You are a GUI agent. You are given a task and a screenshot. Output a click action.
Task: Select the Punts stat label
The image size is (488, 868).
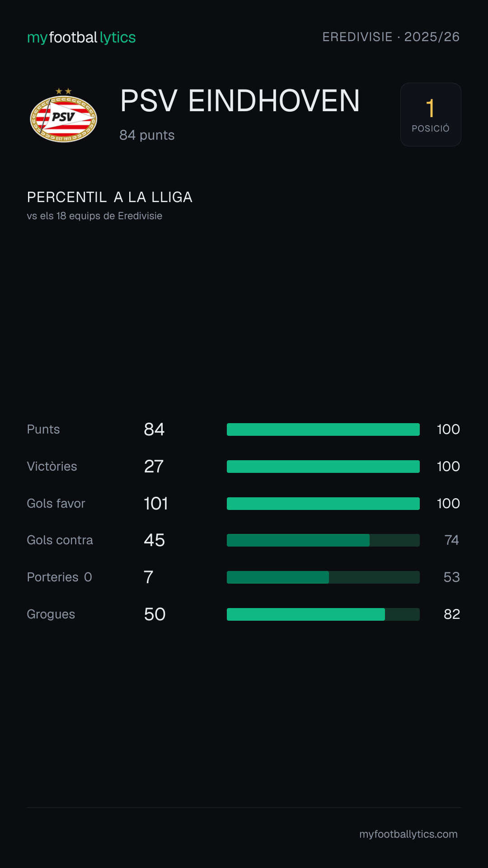(x=43, y=429)
